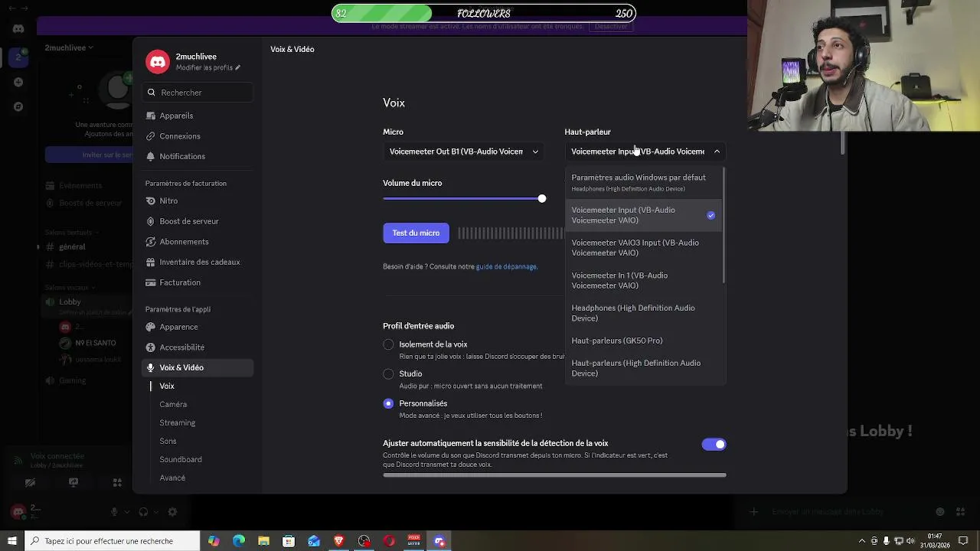Click the Rechercher settings search field

[x=198, y=93]
